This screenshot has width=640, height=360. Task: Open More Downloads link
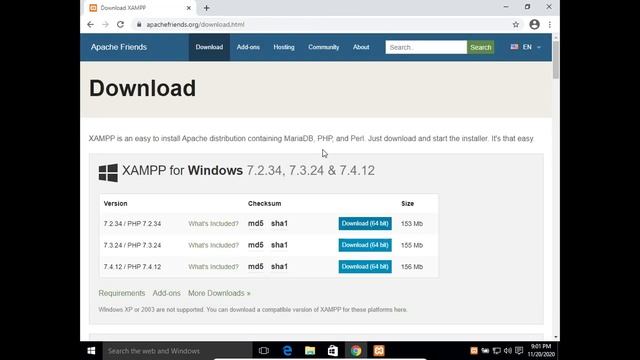[219, 293]
